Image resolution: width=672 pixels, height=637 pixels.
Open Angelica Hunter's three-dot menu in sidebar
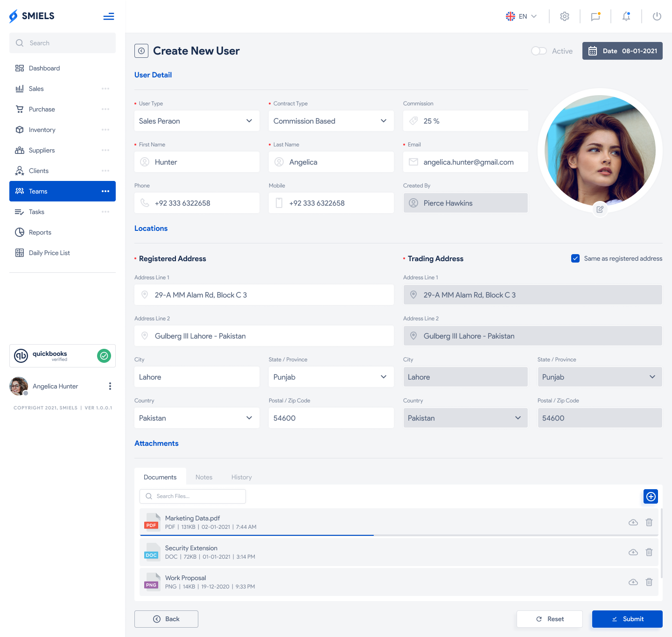coord(110,386)
